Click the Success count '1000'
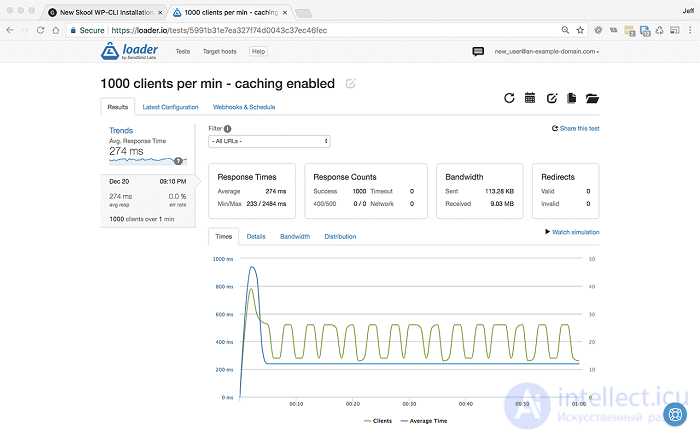700x437 pixels. (359, 191)
